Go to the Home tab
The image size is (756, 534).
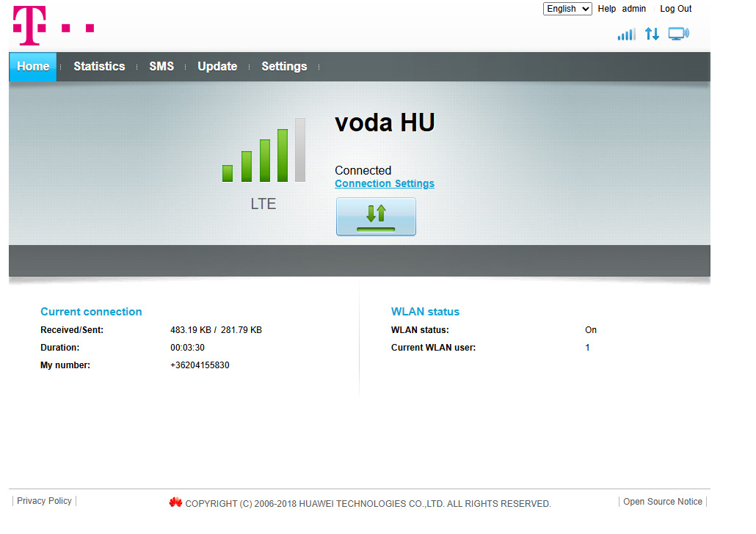point(33,67)
